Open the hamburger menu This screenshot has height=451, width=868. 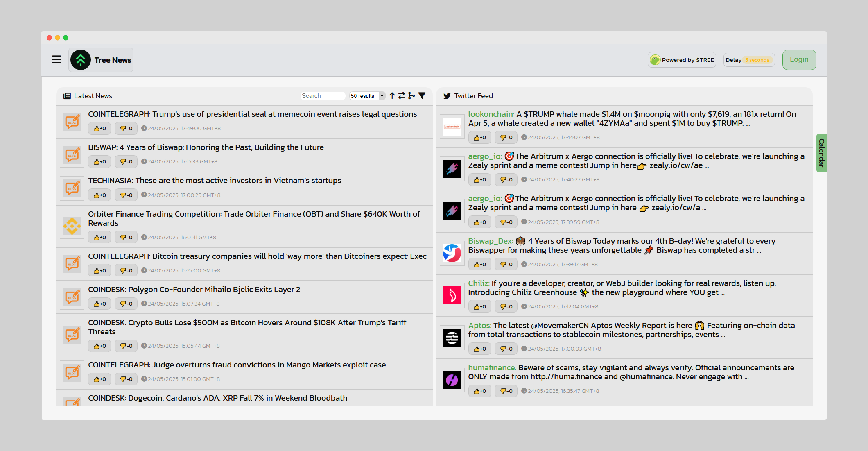click(57, 60)
